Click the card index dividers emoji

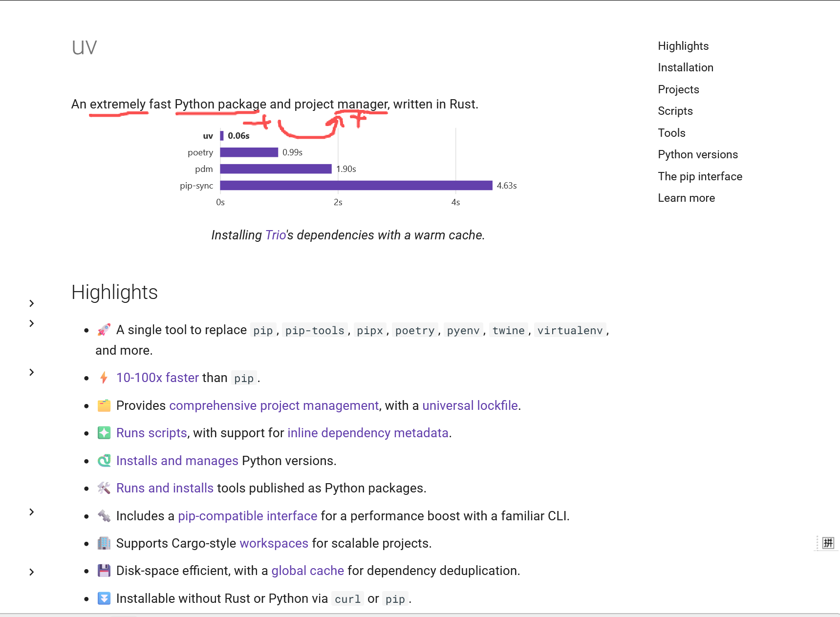coord(104,405)
